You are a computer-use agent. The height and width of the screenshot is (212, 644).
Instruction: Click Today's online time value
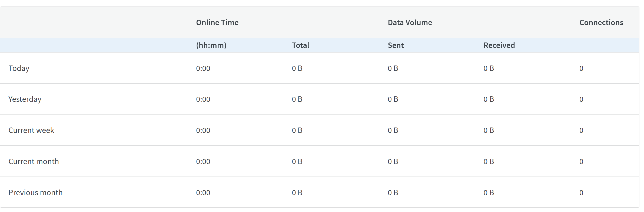tap(203, 68)
